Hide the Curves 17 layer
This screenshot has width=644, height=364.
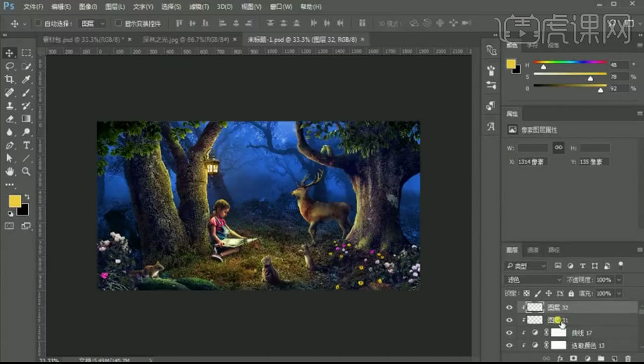tap(509, 333)
